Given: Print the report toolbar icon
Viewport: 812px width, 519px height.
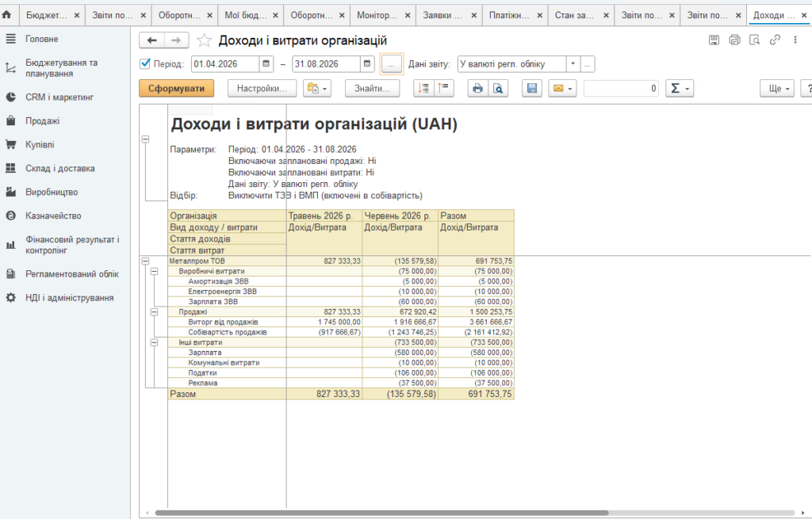Looking at the screenshot, I should pos(477,89).
